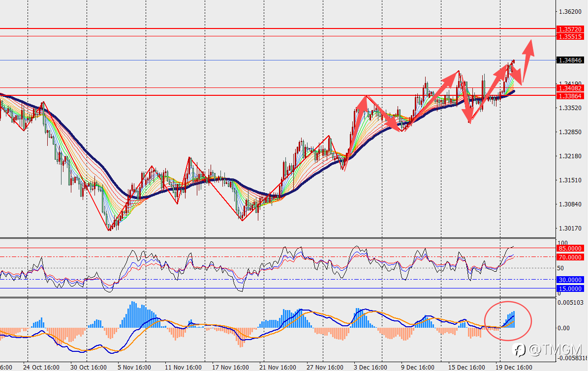This screenshot has width=588, height=371.
Task: Select the 1.34082 support level label
Action: click(570, 88)
